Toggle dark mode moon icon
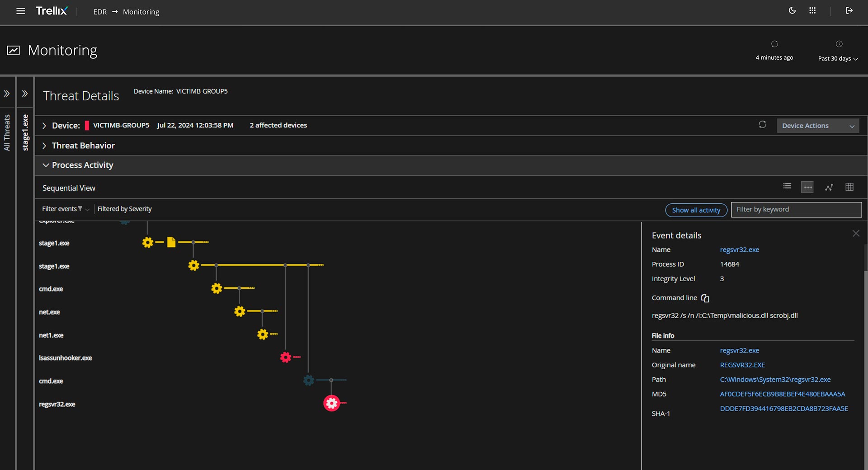 coord(792,11)
